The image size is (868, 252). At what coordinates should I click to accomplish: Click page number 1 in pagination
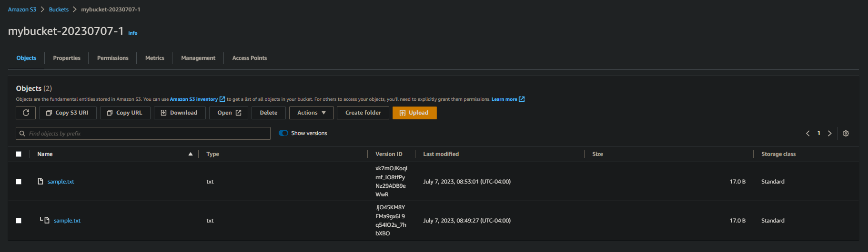(x=819, y=133)
